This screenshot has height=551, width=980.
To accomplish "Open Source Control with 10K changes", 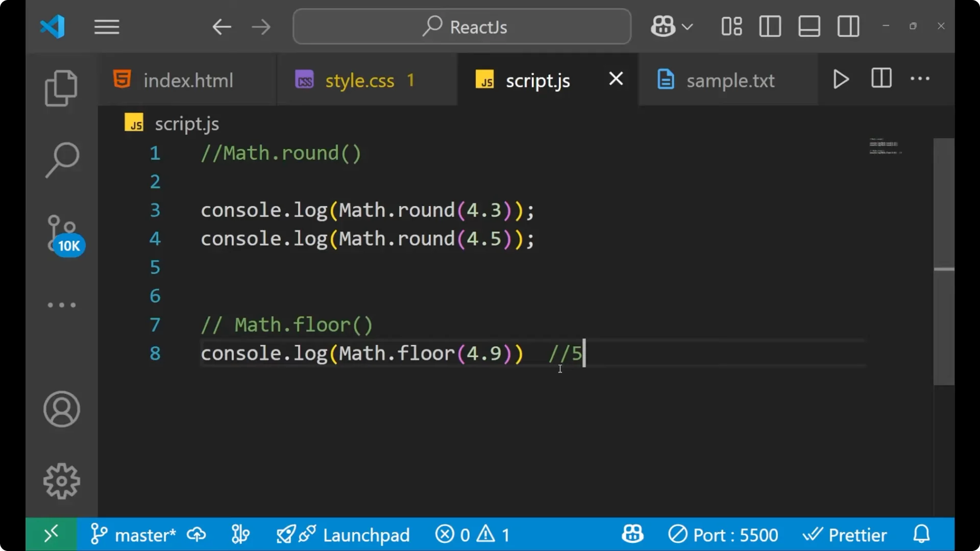I will click(60, 232).
